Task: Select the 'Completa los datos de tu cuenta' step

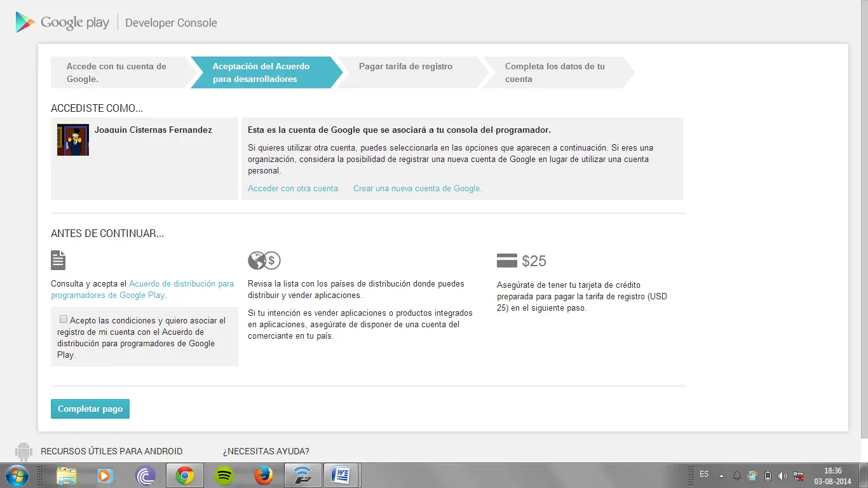Action: tap(558, 72)
